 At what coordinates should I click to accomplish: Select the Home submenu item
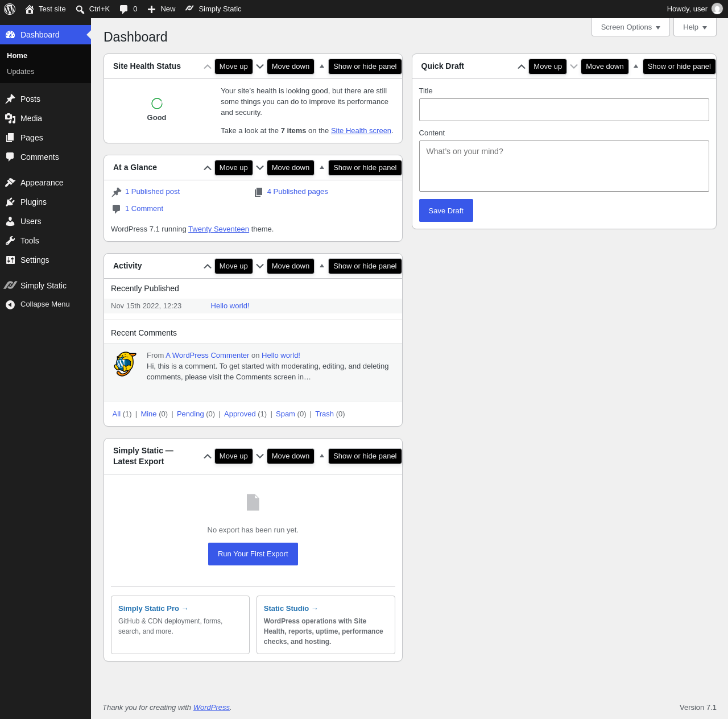pos(17,56)
